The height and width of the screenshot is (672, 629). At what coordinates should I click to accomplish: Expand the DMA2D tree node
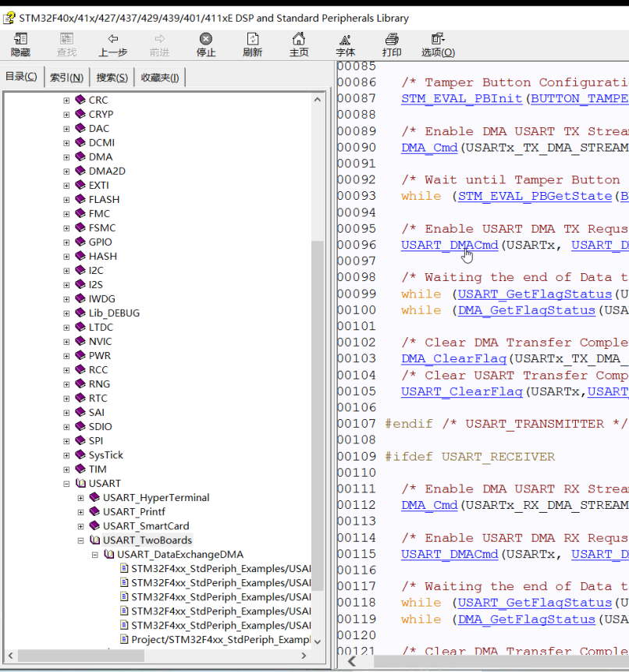[66, 172]
